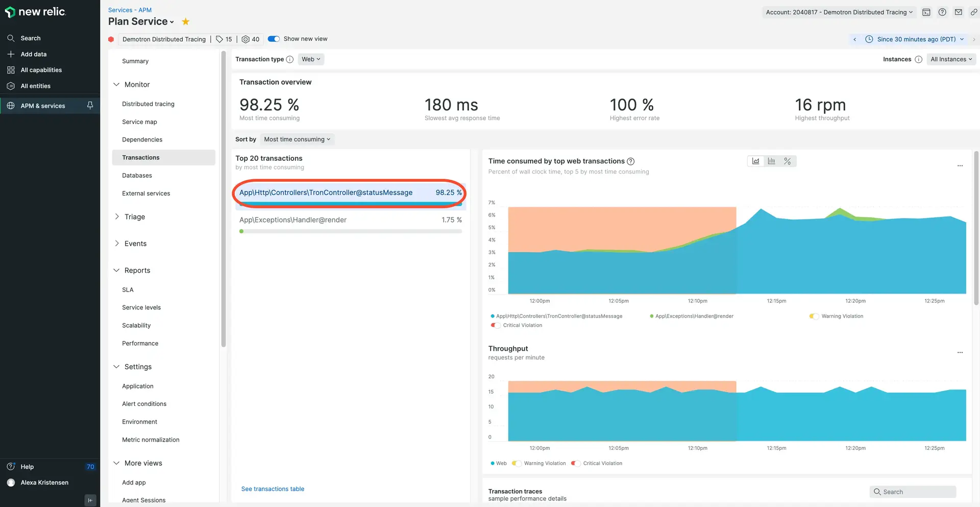Expand the Triage section in sidebar
Screen dimensions: 980x507
tap(135, 217)
